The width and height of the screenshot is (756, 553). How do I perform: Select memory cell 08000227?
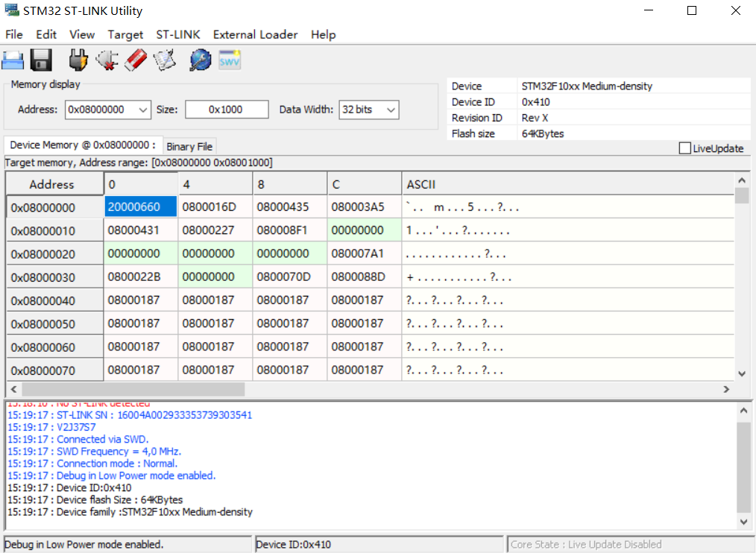(x=215, y=230)
